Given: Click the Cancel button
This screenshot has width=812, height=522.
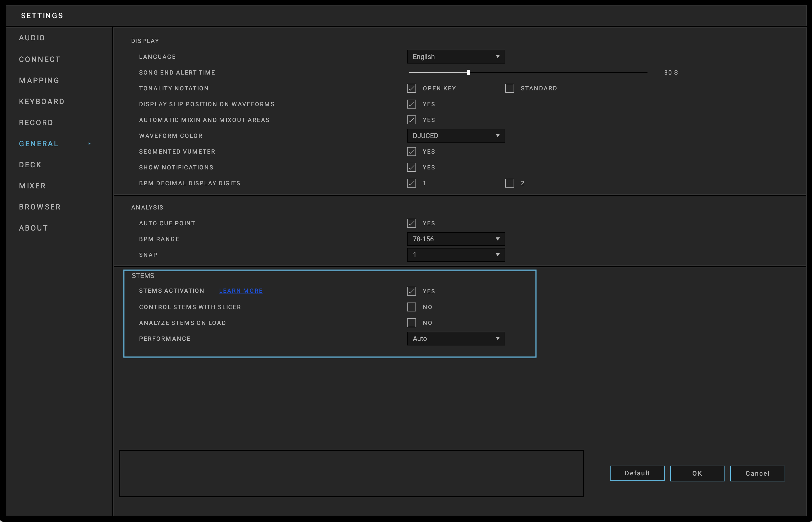Looking at the screenshot, I should click(757, 473).
